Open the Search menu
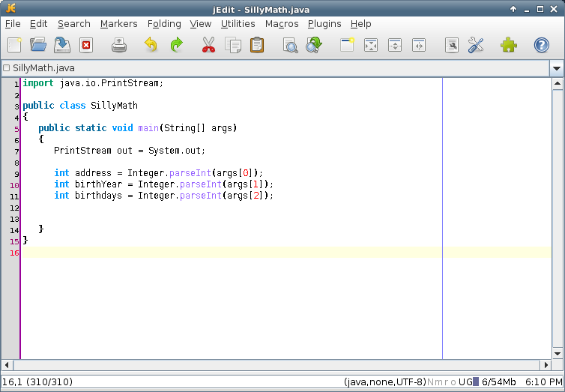The image size is (565, 392). [74, 24]
